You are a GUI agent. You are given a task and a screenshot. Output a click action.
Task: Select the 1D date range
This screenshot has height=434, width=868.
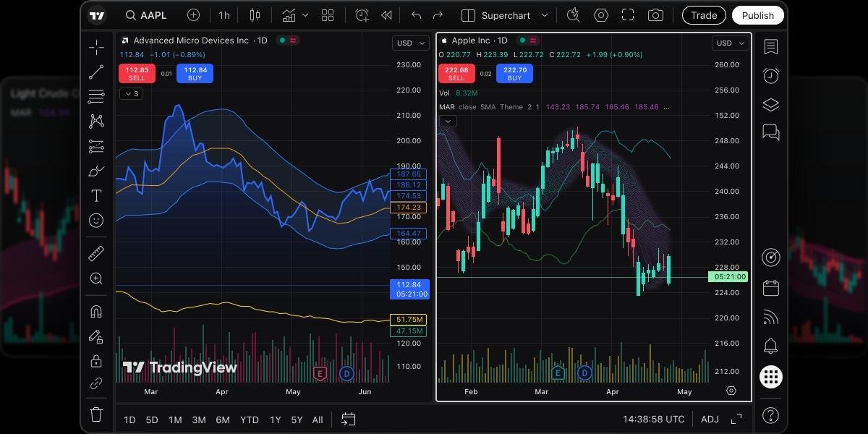pos(129,420)
